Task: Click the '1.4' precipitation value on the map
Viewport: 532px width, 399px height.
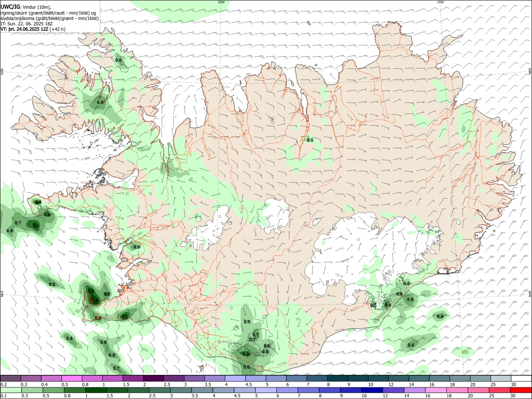Action: [x=95, y=300]
